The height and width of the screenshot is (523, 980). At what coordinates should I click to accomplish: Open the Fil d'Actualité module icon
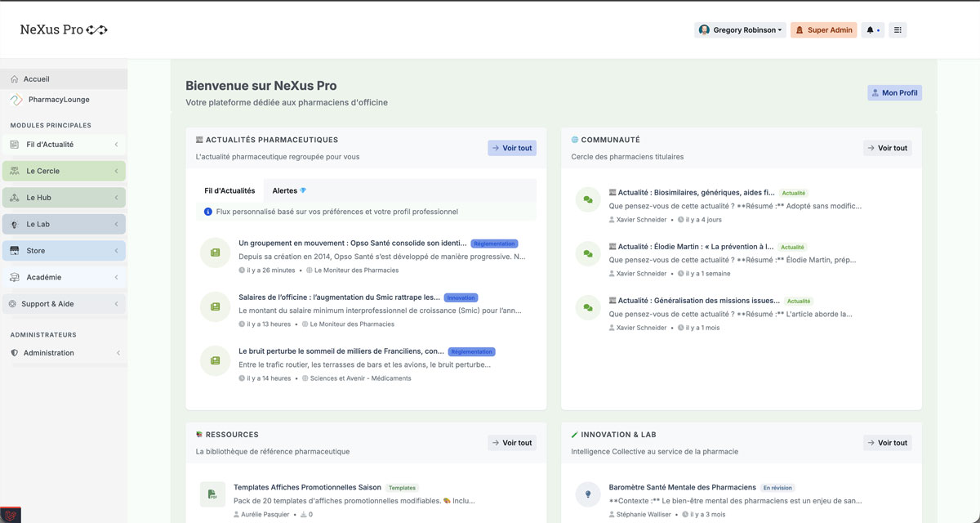tap(16, 145)
